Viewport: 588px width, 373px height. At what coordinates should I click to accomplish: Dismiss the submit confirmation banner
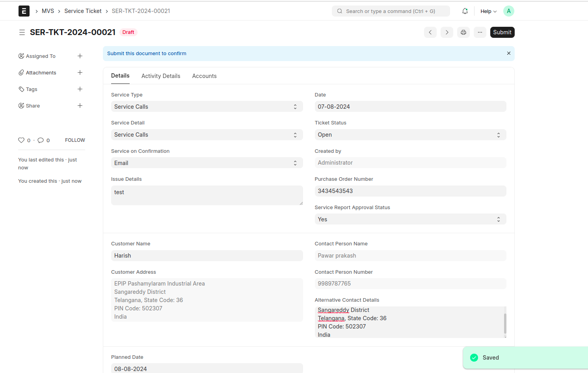point(509,53)
